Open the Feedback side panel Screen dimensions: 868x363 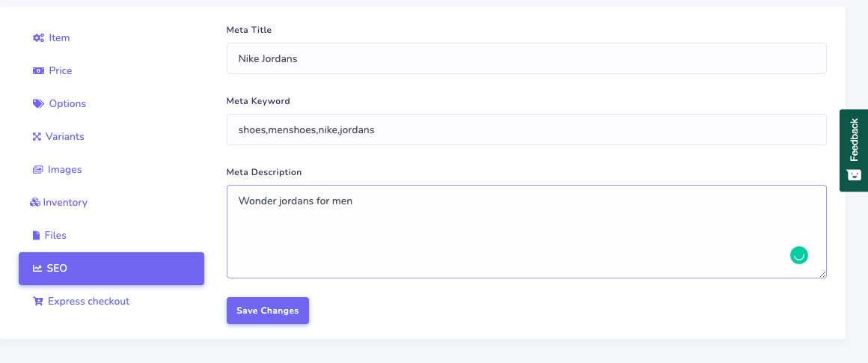[x=854, y=140]
